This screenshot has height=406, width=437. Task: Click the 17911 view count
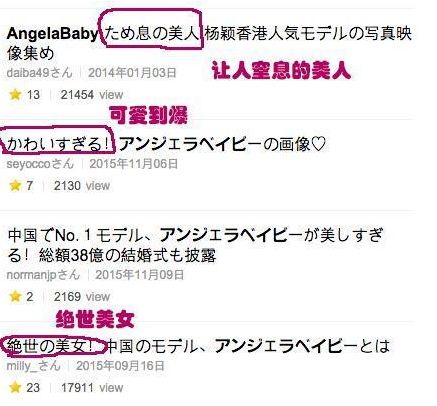coord(92,387)
